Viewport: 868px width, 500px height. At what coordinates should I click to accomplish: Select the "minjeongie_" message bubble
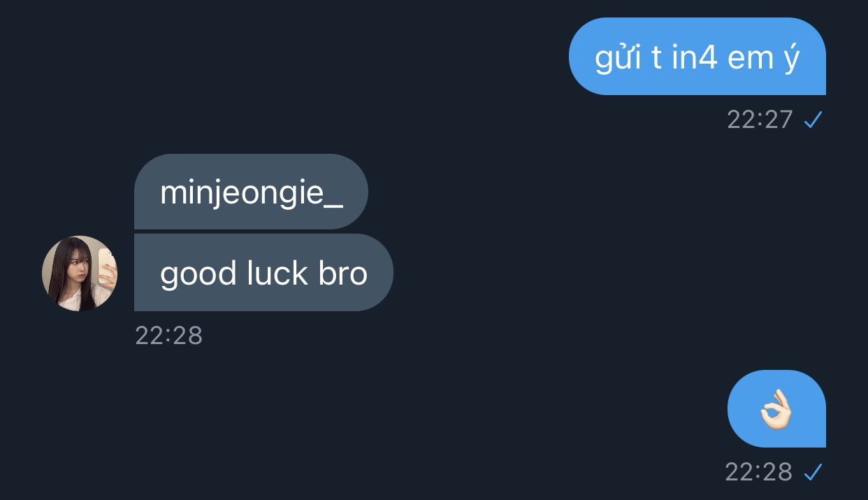click(x=251, y=192)
